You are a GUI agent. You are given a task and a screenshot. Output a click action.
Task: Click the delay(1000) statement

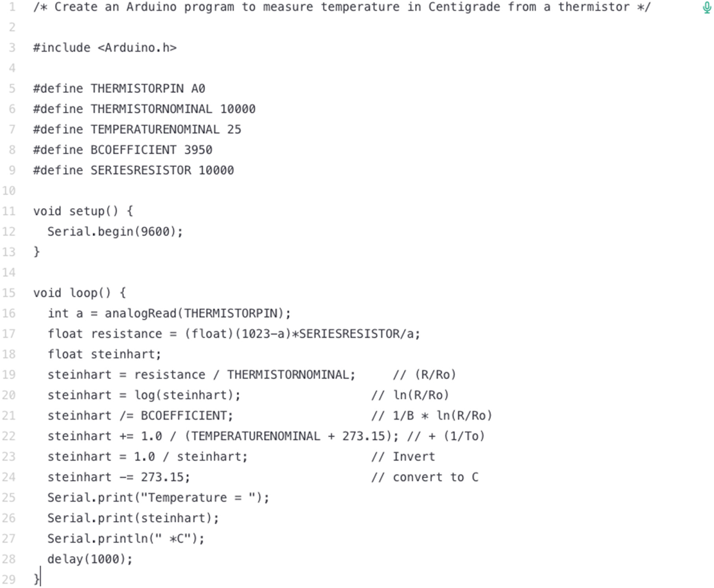tap(90, 559)
